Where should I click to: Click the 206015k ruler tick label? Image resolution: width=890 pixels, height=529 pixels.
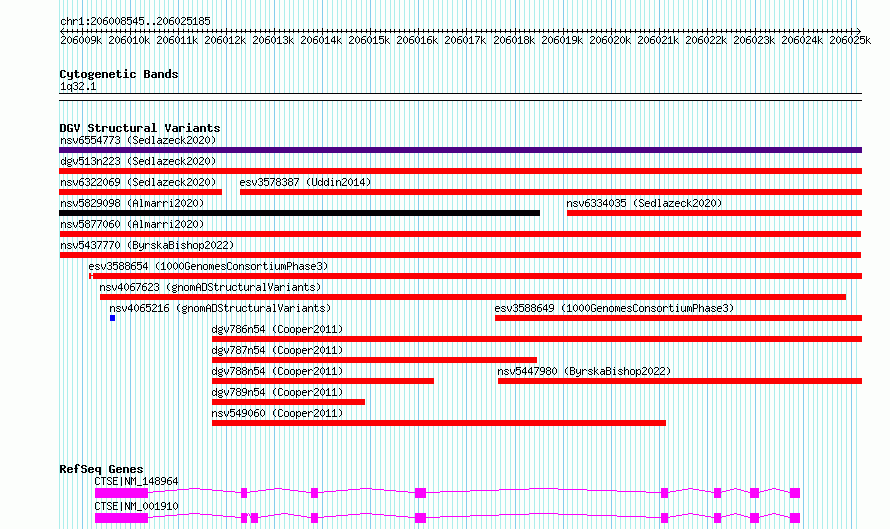click(369, 40)
